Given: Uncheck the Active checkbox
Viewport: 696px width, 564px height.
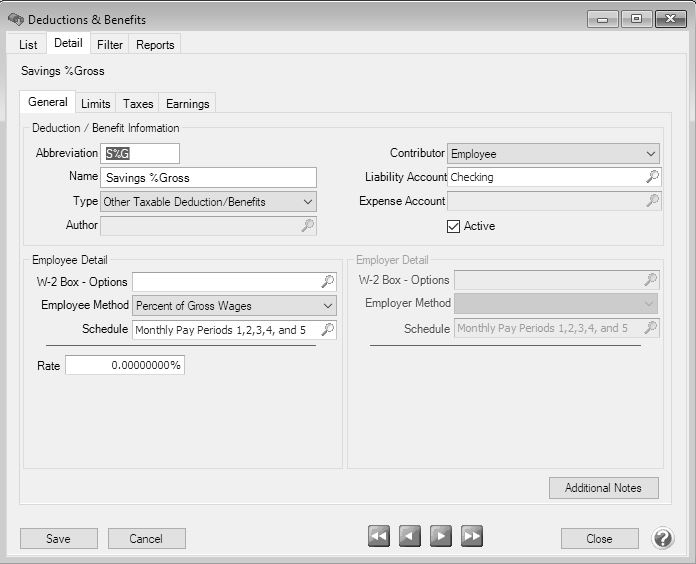Looking at the screenshot, I should click(x=453, y=226).
